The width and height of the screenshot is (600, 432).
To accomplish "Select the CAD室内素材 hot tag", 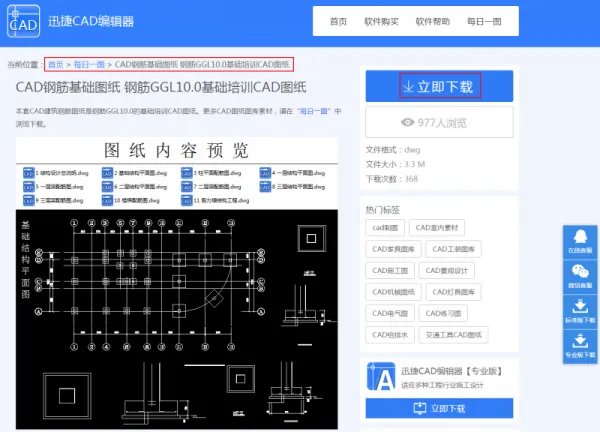I will coord(437,228).
